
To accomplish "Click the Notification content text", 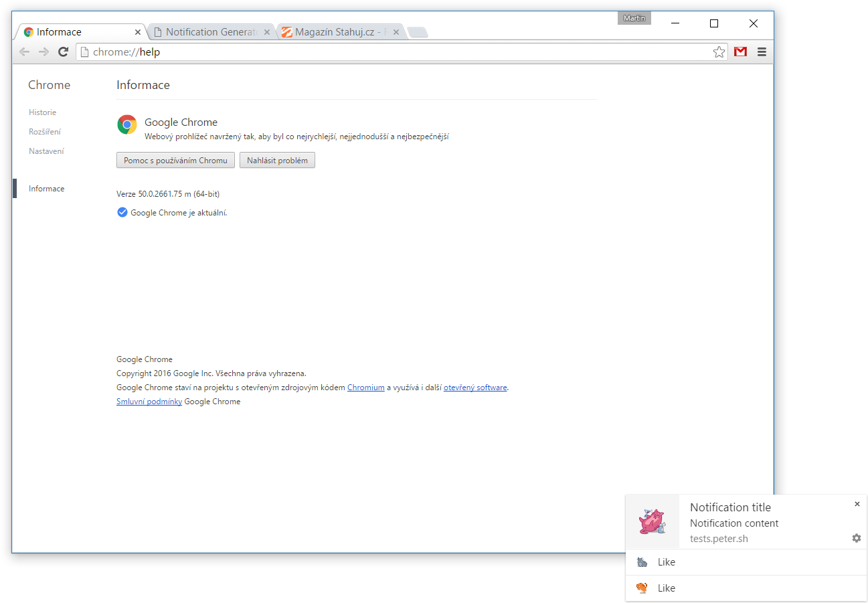I will (734, 523).
